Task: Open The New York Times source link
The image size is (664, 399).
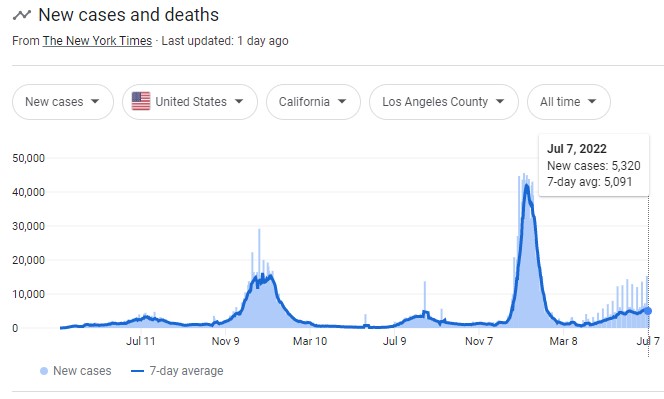Action: (x=97, y=41)
